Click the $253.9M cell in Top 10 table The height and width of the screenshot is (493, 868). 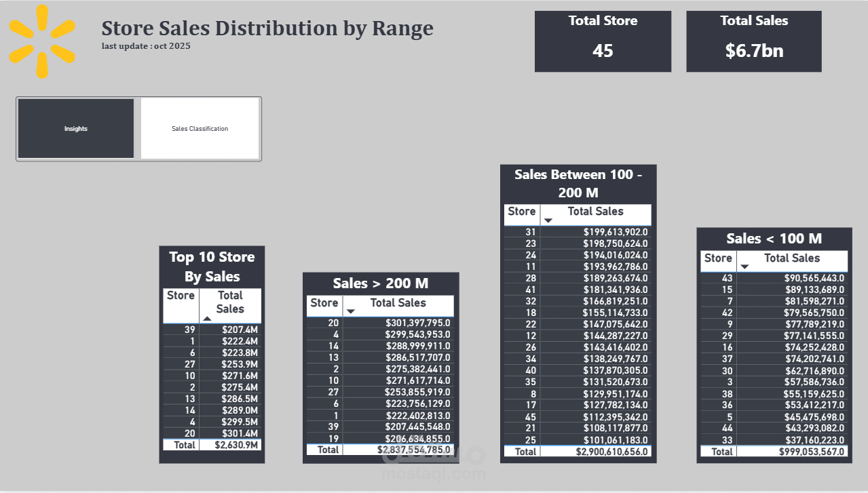240,365
